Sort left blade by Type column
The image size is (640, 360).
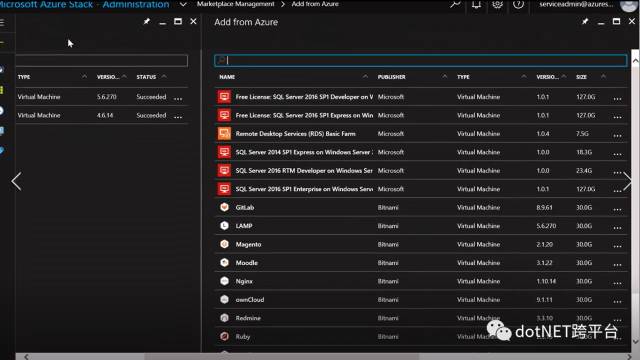tap(24, 77)
